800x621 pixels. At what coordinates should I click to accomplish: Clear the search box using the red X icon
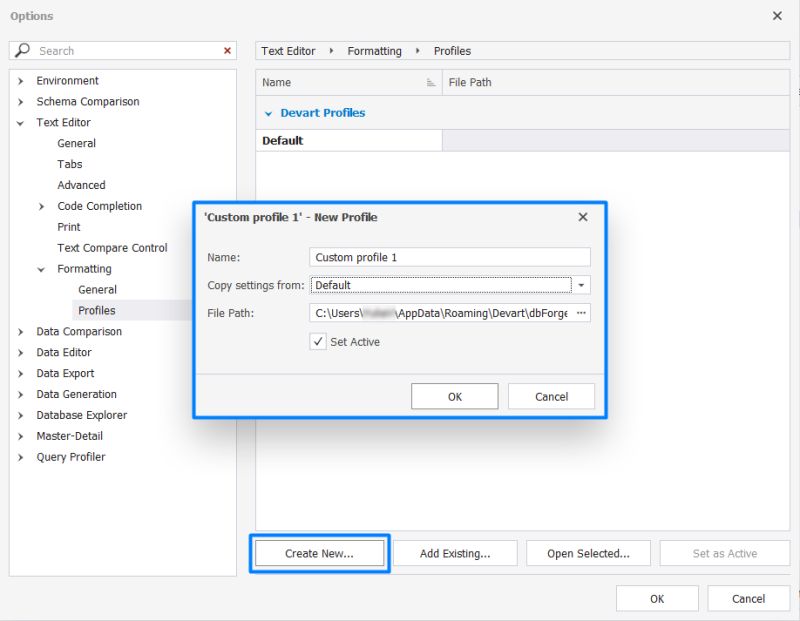point(226,50)
